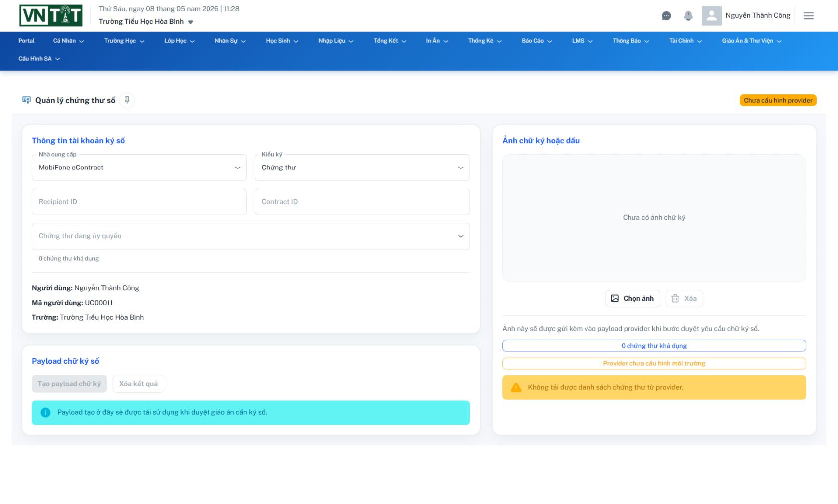Expand the Cá Nhân menu
This screenshot has width=838, height=504.
click(x=69, y=41)
